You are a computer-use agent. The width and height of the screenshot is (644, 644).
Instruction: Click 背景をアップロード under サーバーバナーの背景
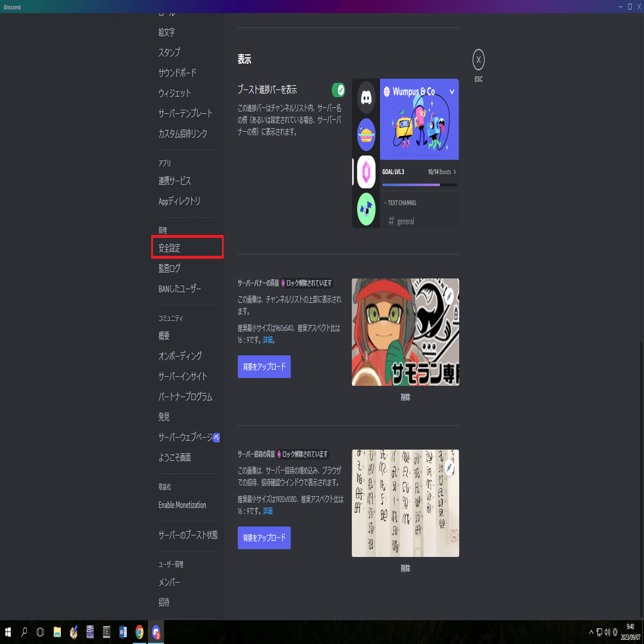(x=264, y=367)
